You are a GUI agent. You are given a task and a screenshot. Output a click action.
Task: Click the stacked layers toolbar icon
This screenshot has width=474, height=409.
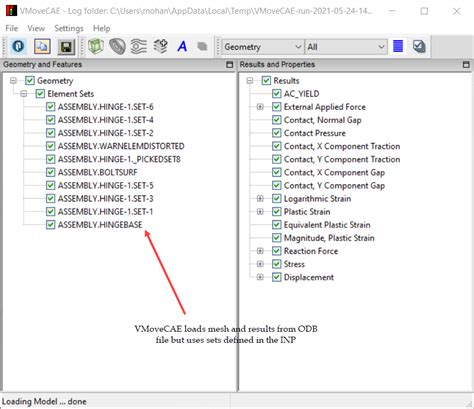click(x=160, y=46)
